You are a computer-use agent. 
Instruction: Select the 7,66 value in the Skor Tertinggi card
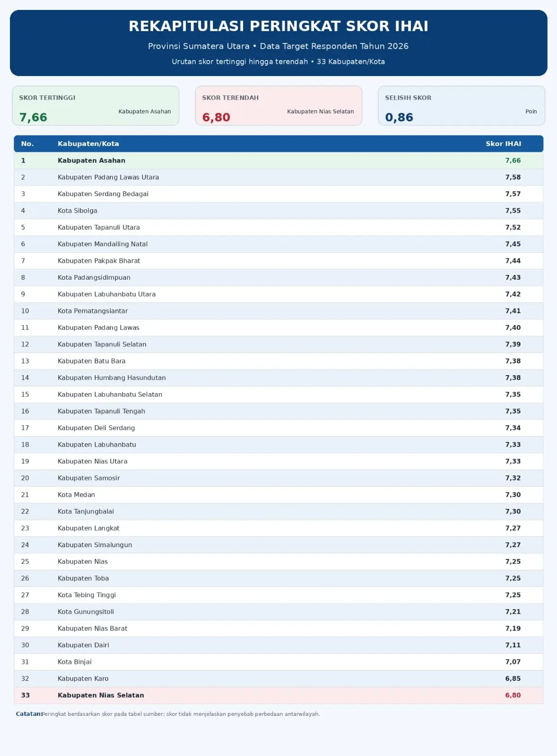pos(33,117)
